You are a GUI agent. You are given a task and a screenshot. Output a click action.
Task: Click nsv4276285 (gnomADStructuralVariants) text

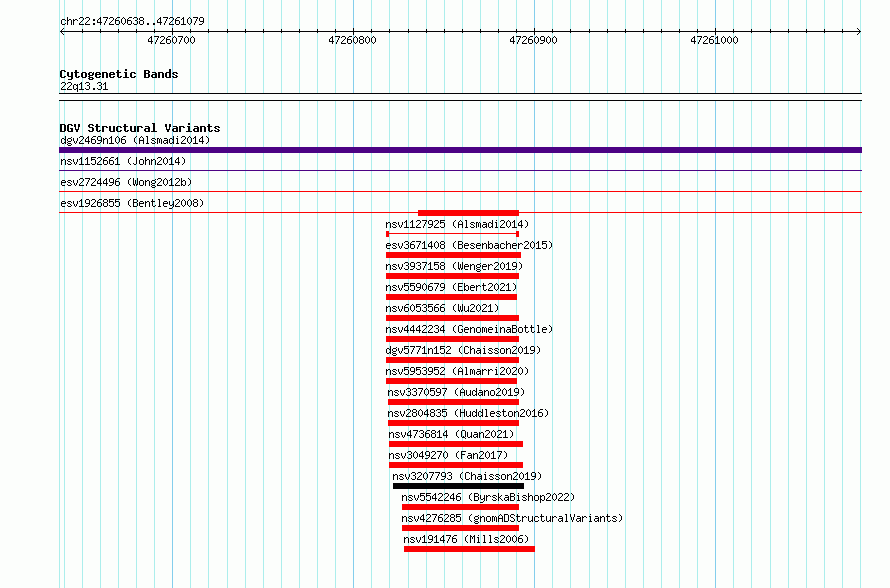point(512,518)
